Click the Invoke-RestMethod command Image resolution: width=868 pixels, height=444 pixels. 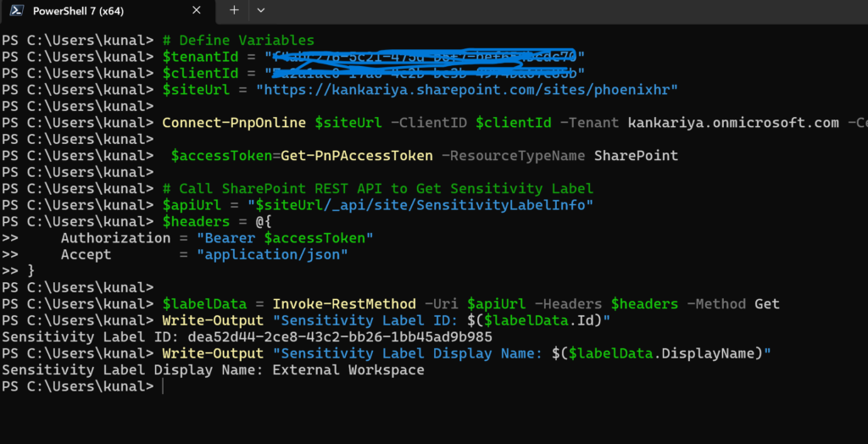pyautogui.click(x=344, y=304)
